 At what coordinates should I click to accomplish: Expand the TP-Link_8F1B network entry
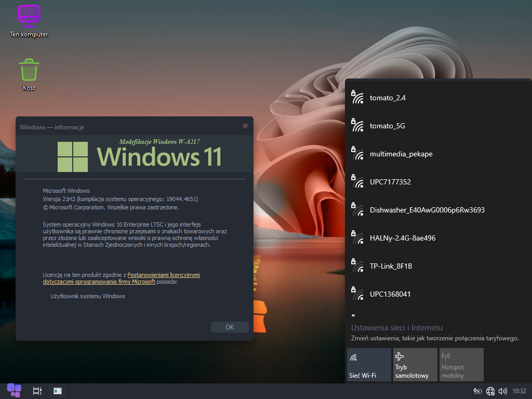391,266
